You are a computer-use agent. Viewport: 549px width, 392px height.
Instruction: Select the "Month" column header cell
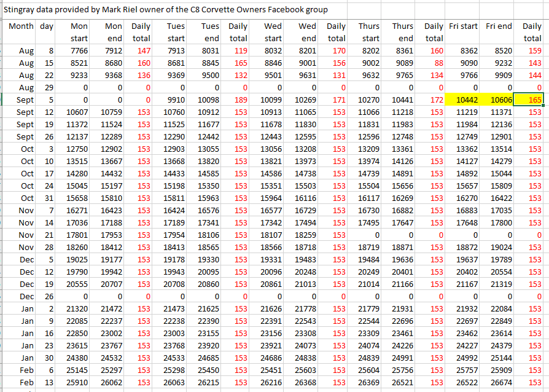point(21,26)
